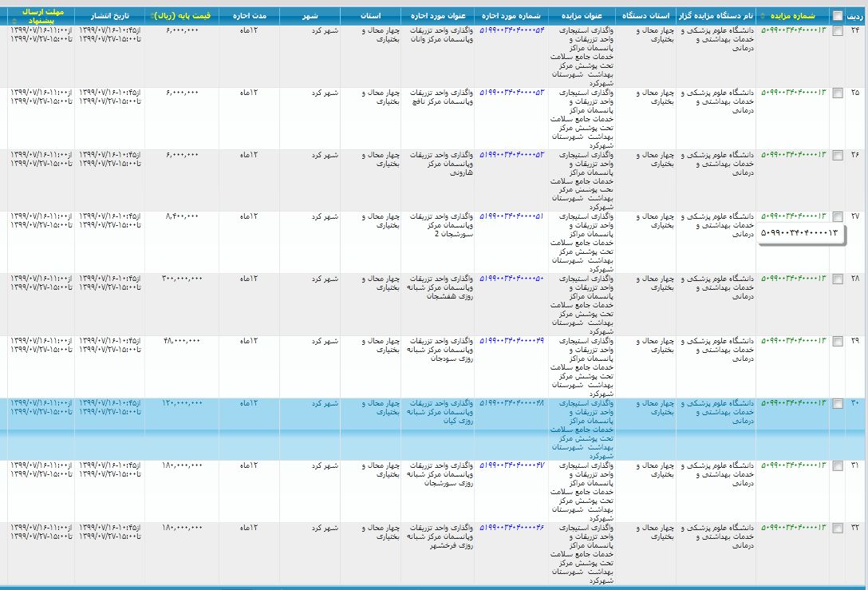868x590 pixels.
Task: Click green auction number link in row ۳۱
Action: click(x=793, y=465)
